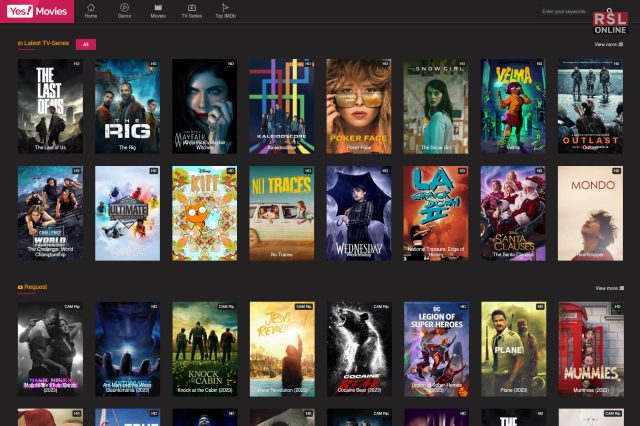Open No Traces poster
Viewport: 640px width, 426px height.
282,213
